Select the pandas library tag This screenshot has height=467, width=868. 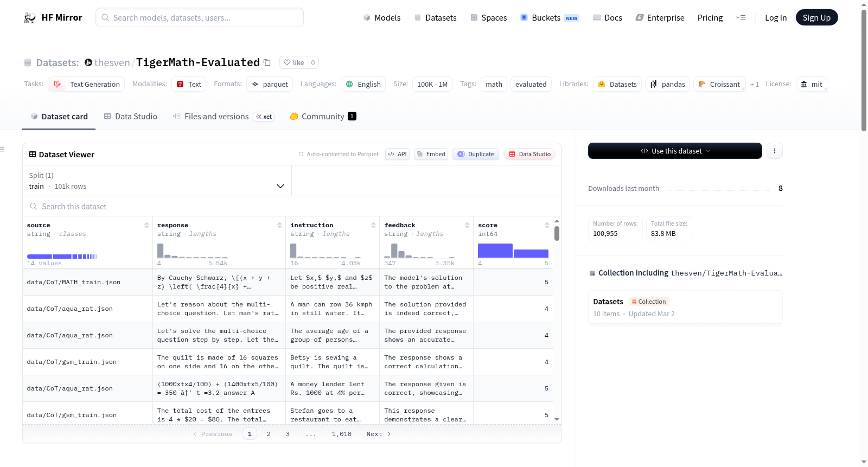pos(668,84)
